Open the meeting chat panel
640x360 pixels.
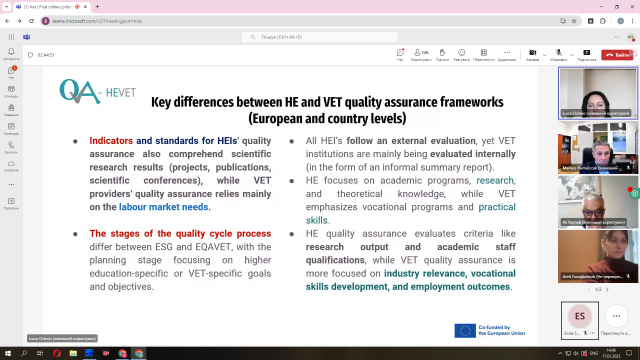click(400, 55)
